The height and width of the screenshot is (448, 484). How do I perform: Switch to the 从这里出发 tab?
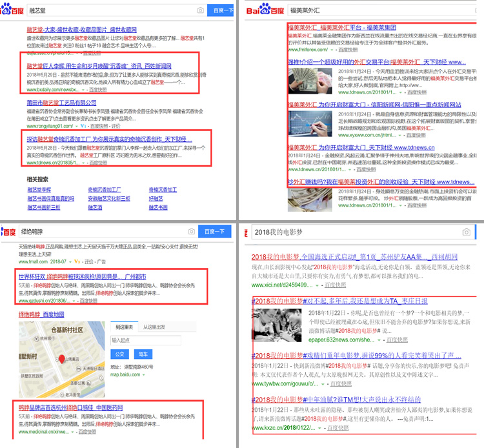(154, 327)
